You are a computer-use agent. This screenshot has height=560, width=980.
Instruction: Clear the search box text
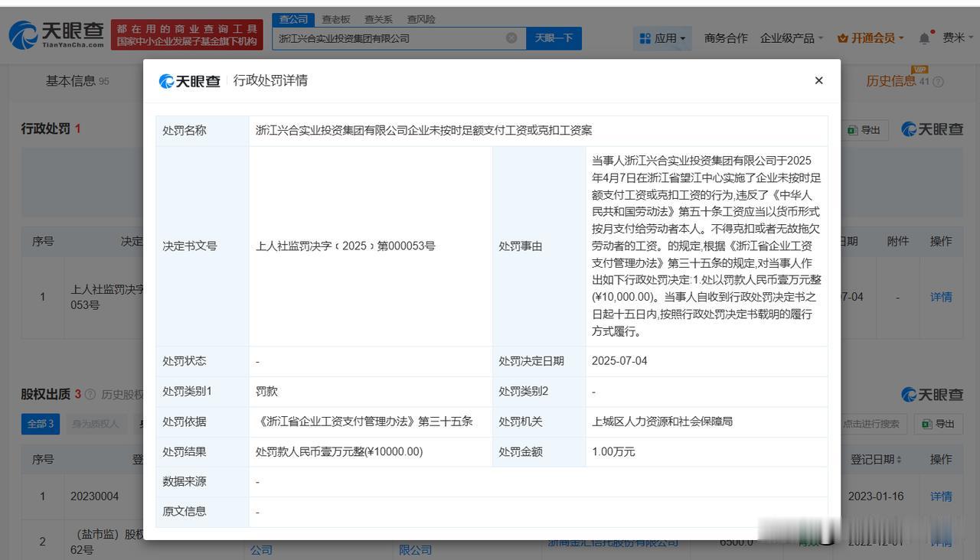511,38
